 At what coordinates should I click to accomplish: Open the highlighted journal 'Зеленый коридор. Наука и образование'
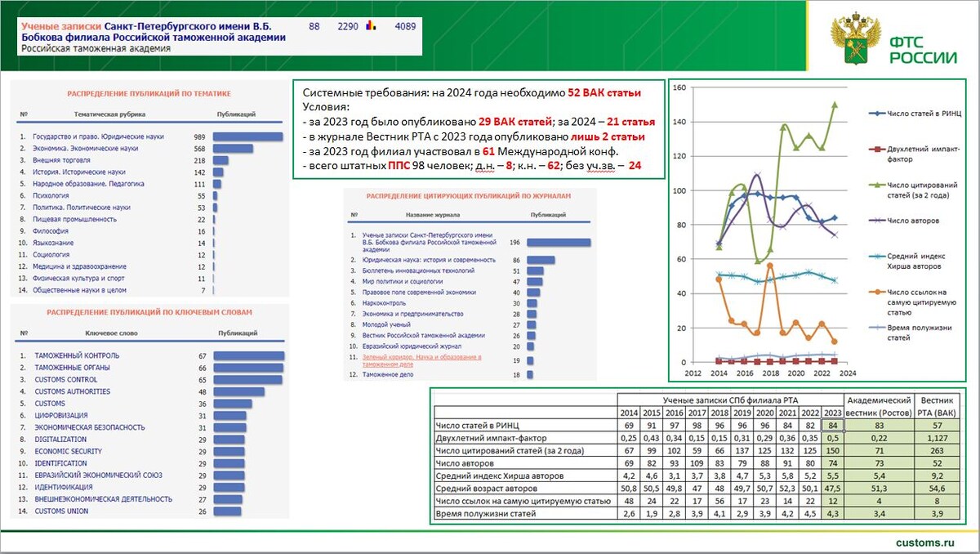(x=423, y=360)
